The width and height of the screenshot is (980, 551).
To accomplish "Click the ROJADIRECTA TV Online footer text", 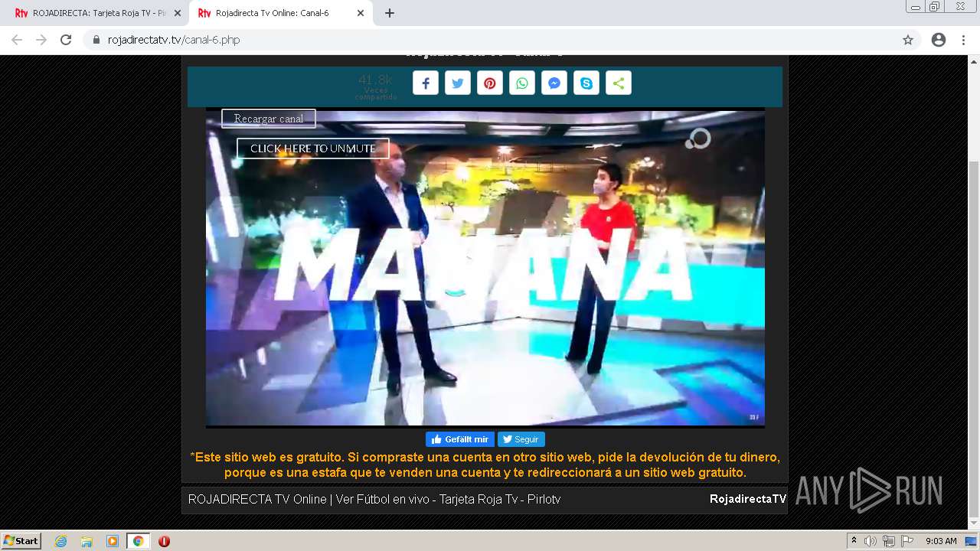I will point(374,499).
